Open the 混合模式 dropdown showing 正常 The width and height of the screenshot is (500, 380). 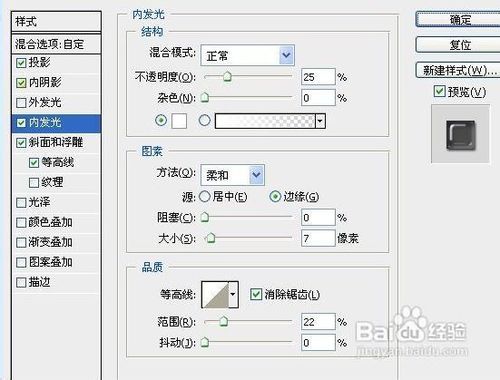(x=248, y=55)
